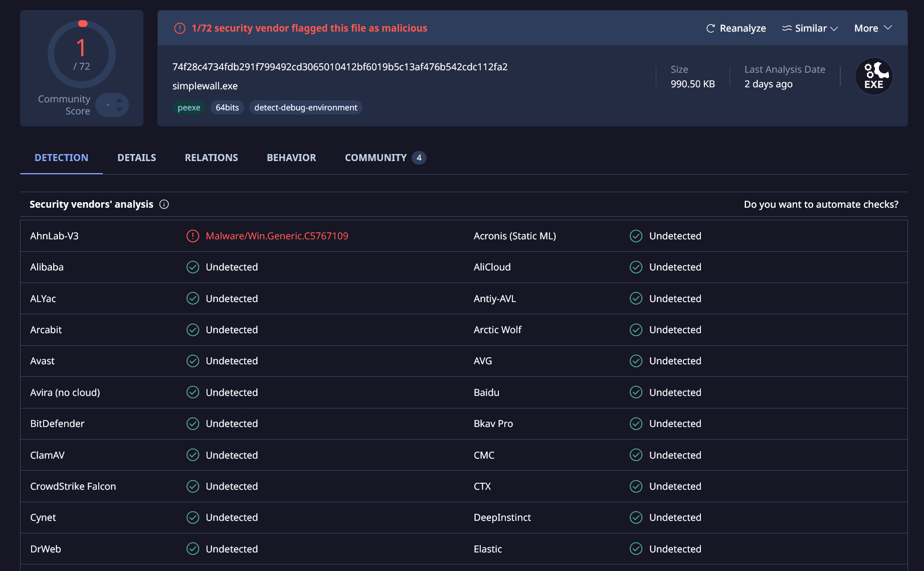Click the BitDefender vendor name

point(57,423)
